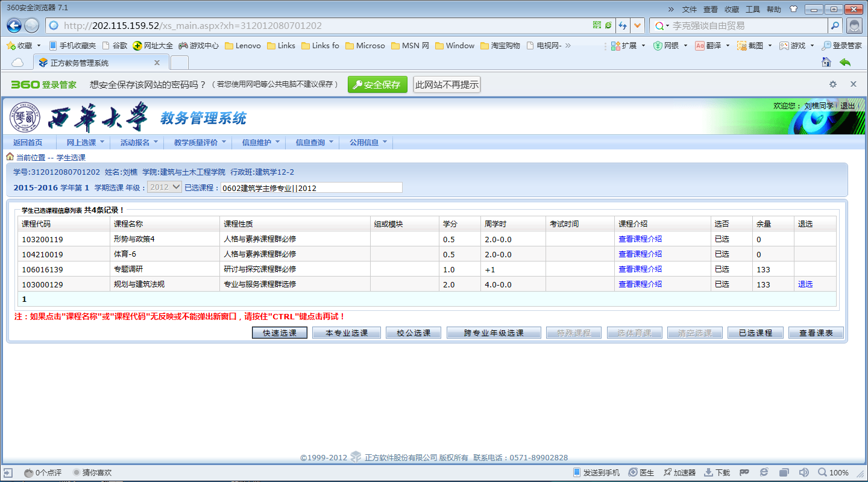This screenshot has width=868, height=482.
Task: Click the 查看课表 button
Action: tap(816, 333)
